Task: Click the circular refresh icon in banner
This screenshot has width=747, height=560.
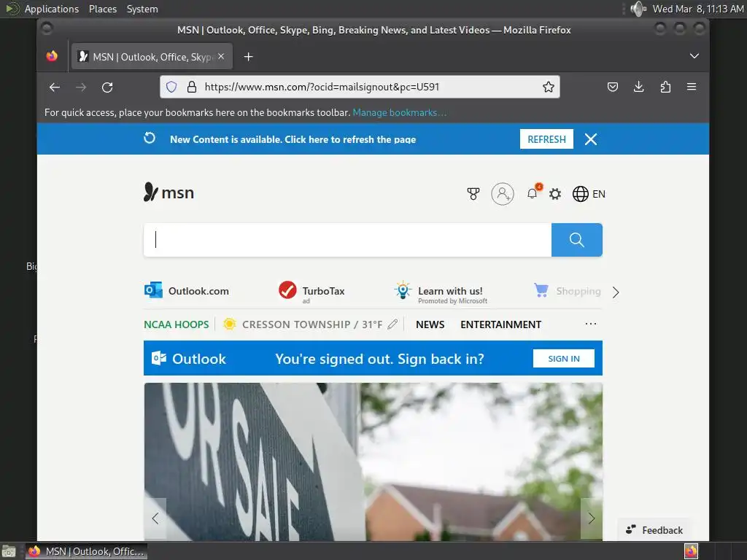Action: tap(150, 138)
